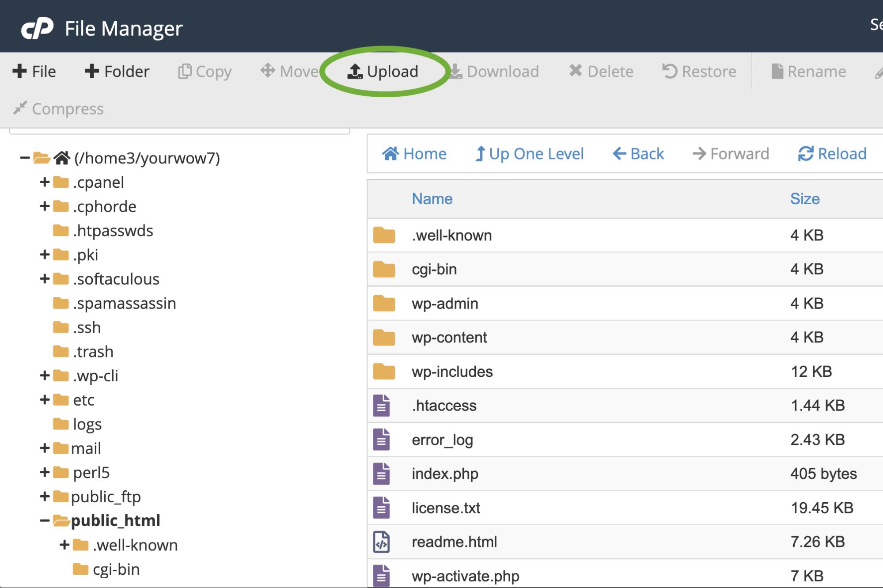Click the Delete icon in toolbar
This screenshot has width=883, height=588.
[x=601, y=71]
